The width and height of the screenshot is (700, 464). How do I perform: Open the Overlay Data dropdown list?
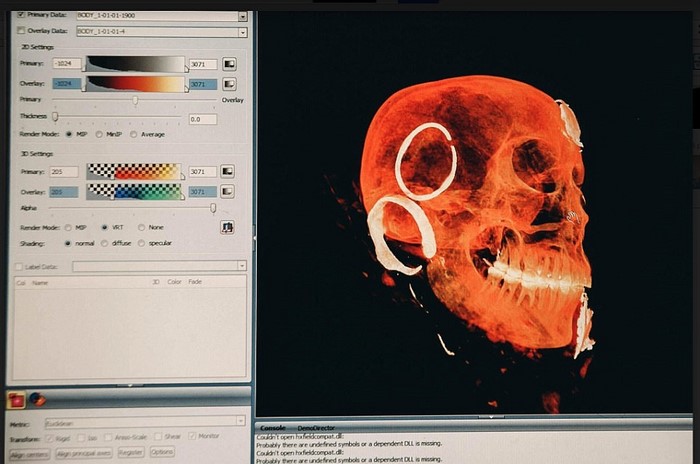[242, 31]
